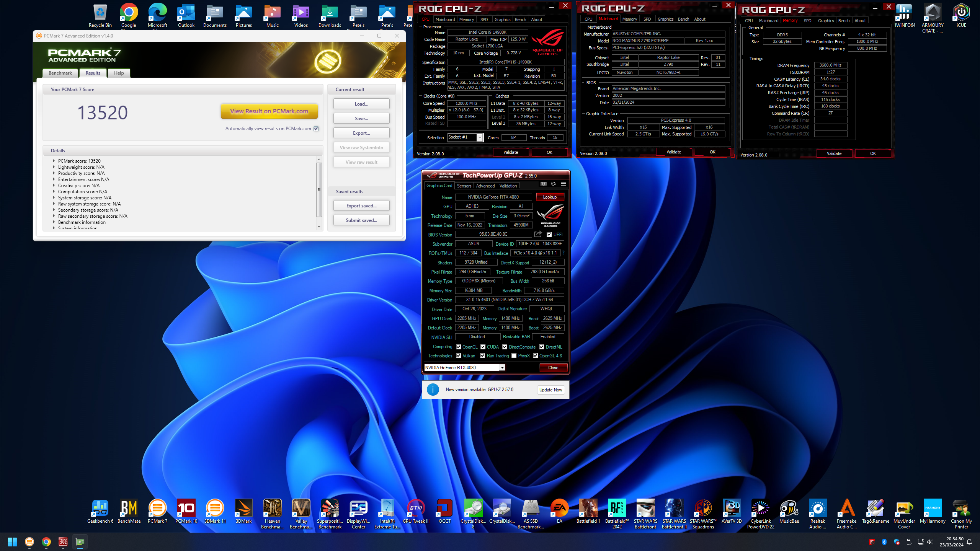Launch Heaven Benchmark shortcut
Screen dimensions: 980x551
[272, 514]
